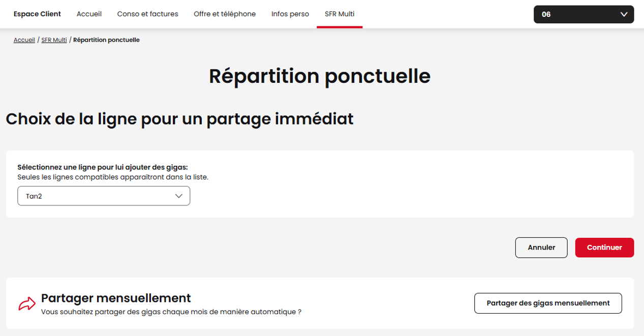Click the Choix de la ligne heading
Screen dimensions: 644x336
tap(179, 119)
